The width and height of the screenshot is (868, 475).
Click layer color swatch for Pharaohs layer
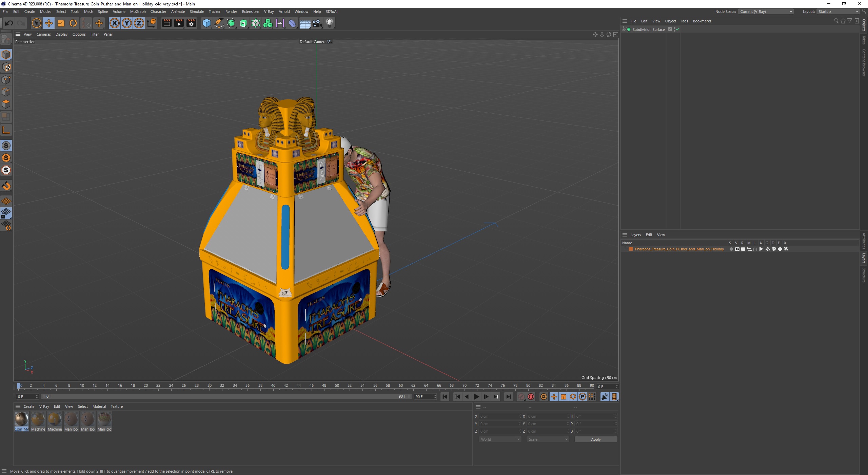tap(631, 249)
